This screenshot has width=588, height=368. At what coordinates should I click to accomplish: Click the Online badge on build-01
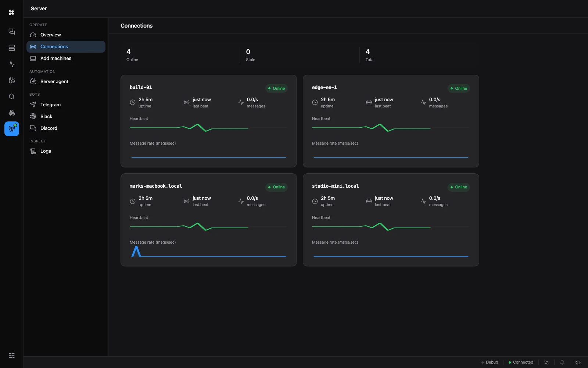276,88
